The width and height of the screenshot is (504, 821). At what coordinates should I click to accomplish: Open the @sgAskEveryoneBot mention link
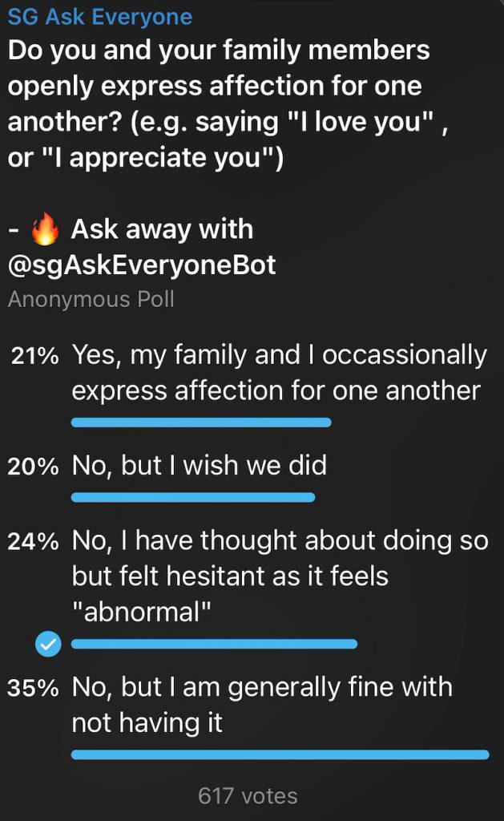142,265
